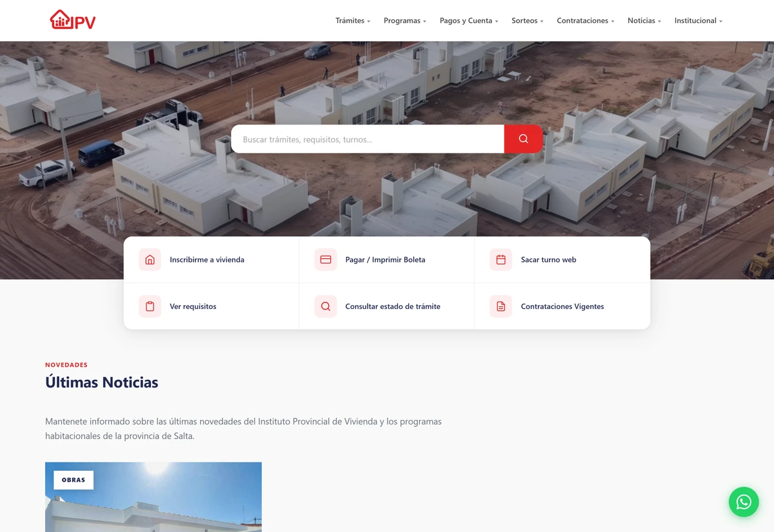The height and width of the screenshot is (532, 774).
Task: Open the Noticias menu
Action: pos(644,21)
